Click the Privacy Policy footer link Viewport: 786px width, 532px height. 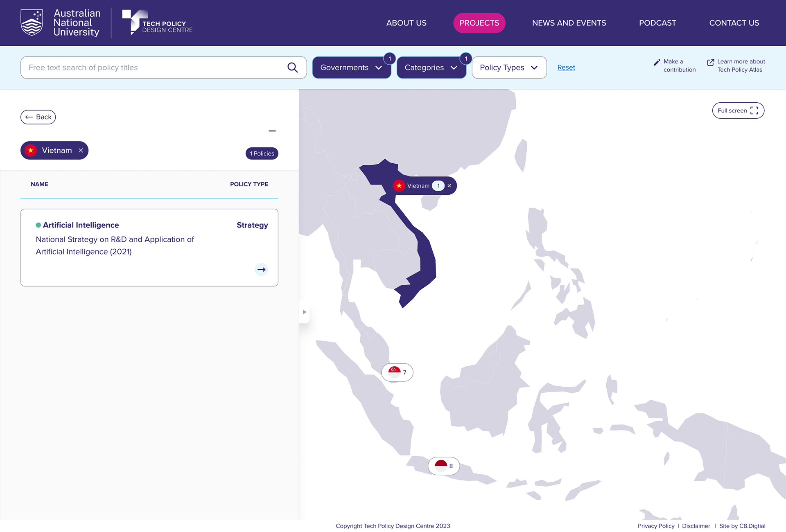pos(656,526)
